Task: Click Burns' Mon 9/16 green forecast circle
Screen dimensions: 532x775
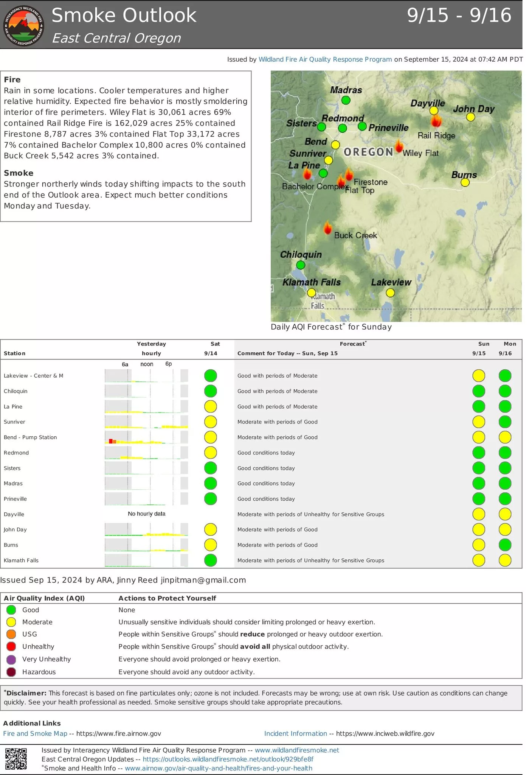Action: [505, 545]
